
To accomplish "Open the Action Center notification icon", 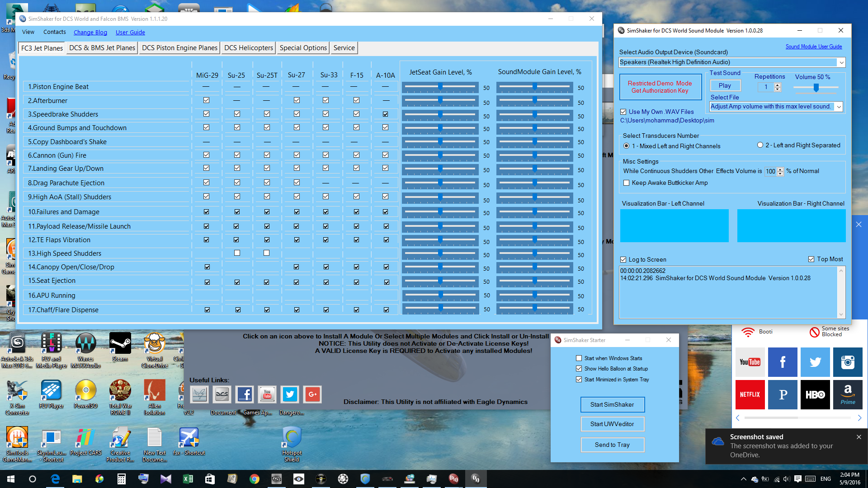I will point(798,479).
